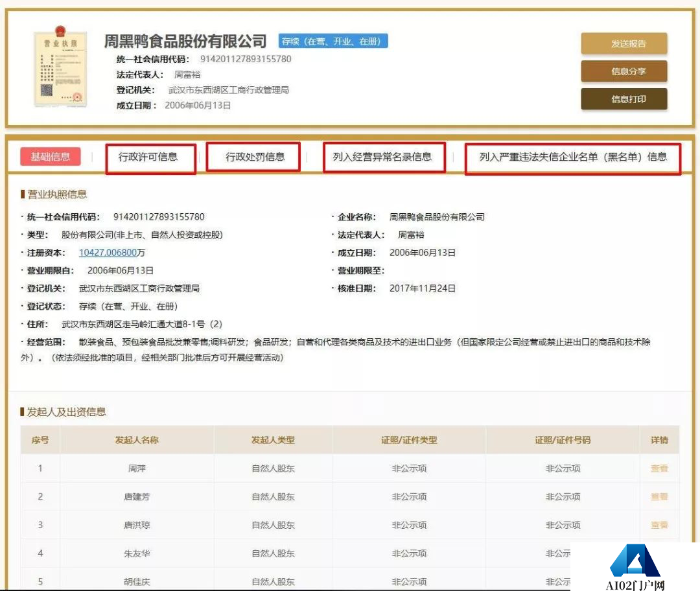Image resolution: width=700 pixels, height=591 pixels.
Task: Click the company type 股份有限公司(非上市、自然人投资或控股)
Action: point(142,235)
